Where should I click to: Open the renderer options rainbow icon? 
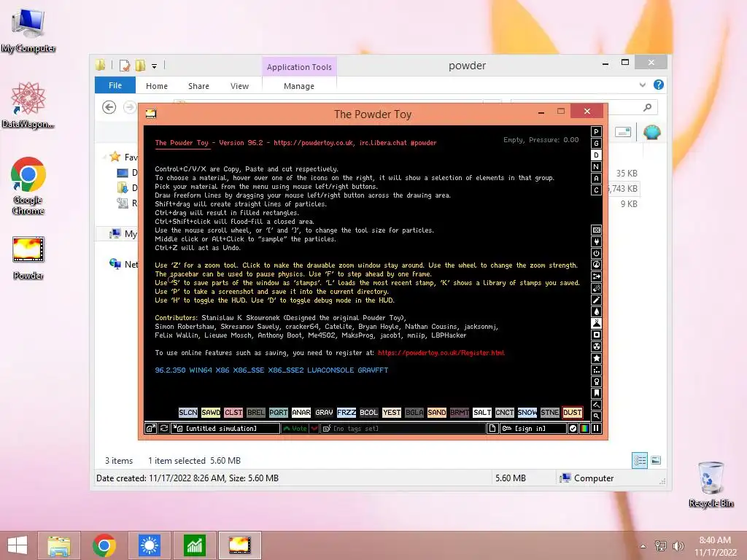click(584, 429)
